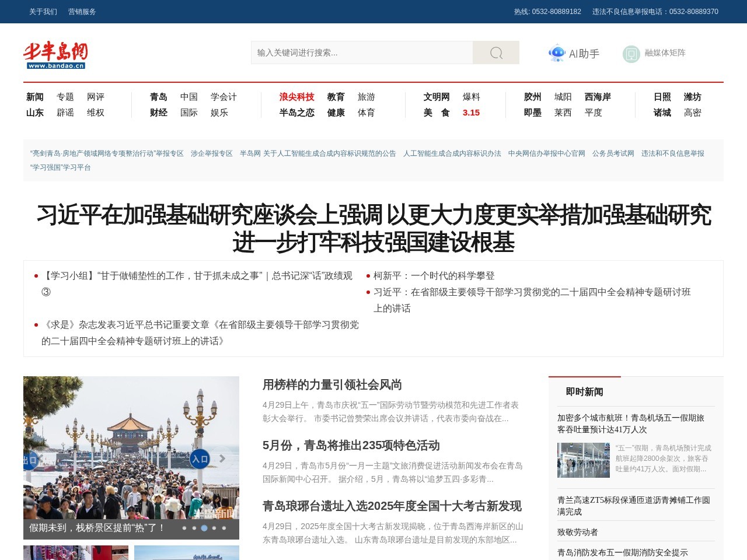Open 潍坊 regional link
The height and width of the screenshot is (560, 747).
[x=693, y=97]
